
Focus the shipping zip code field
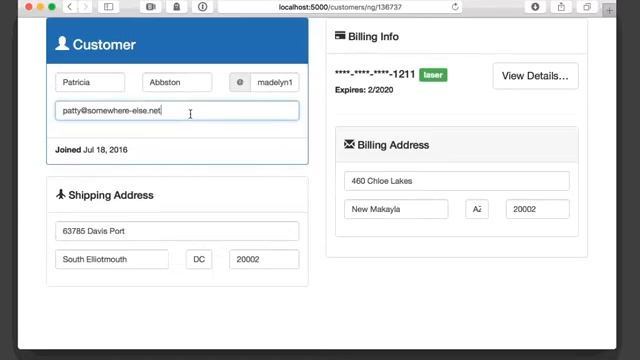[x=264, y=259]
